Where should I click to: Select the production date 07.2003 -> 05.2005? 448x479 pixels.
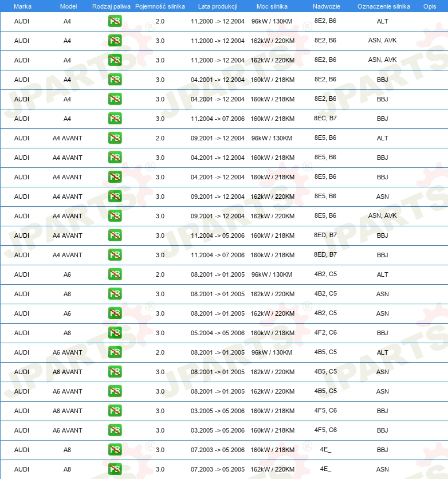pos(218,469)
